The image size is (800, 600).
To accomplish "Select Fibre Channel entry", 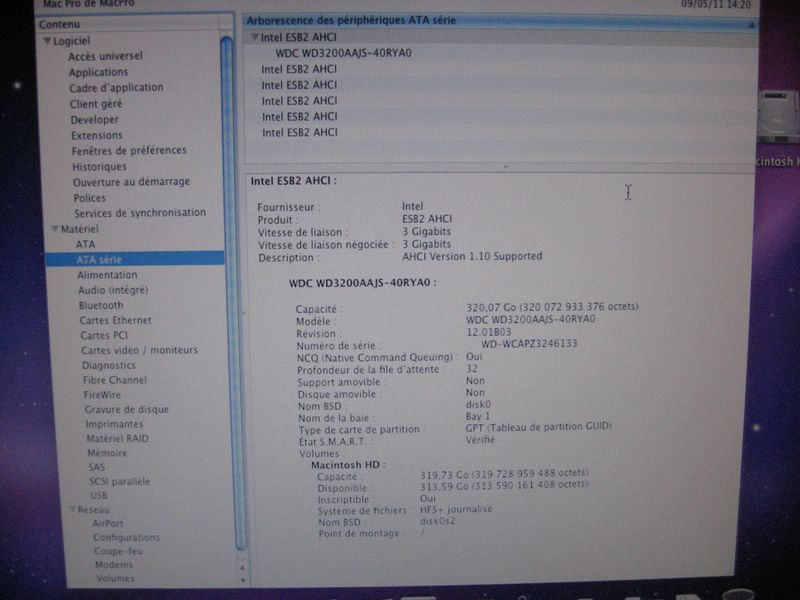I will pyautogui.click(x=115, y=380).
